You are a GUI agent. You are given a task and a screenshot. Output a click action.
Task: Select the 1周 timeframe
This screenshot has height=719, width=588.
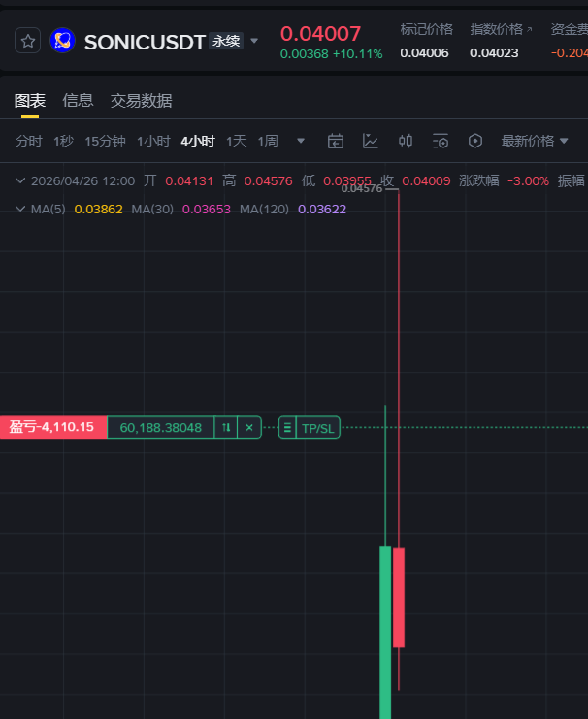coord(268,141)
